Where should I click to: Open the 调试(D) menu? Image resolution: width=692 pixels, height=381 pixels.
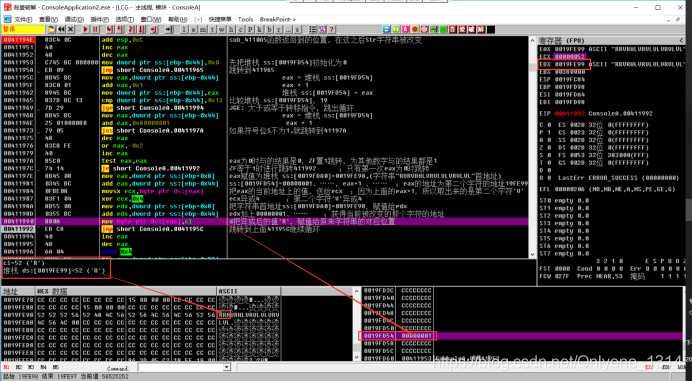coord(74,19)
